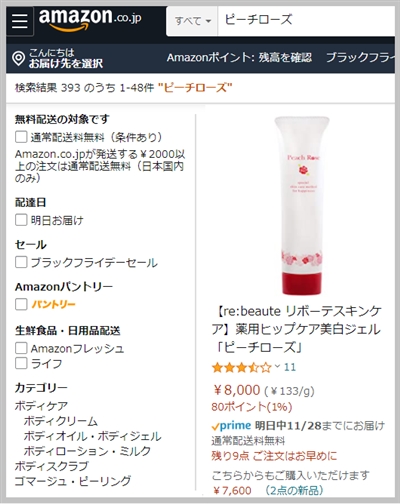Select the Amazonフレッシュ checkbox

(21, 348)
